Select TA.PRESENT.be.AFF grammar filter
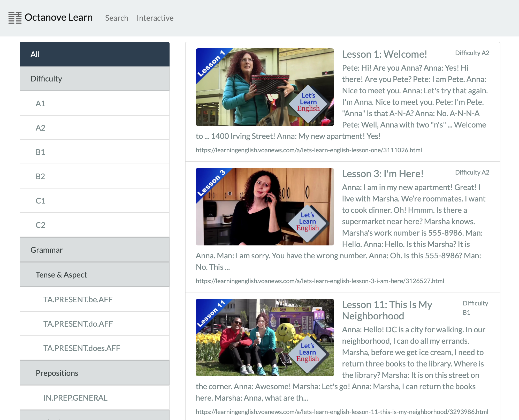This screenshot has width=519, height=420. (x=94, y=299)
